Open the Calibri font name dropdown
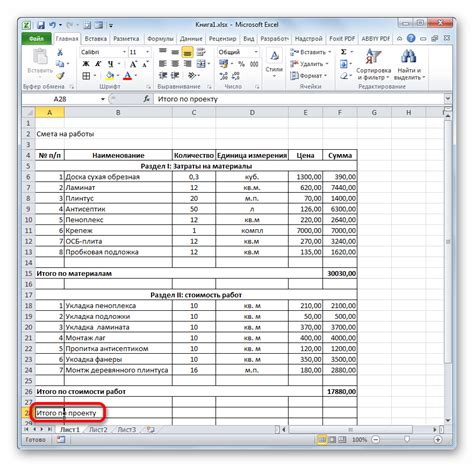Screen dimensions: 474x467 (124, 52)
